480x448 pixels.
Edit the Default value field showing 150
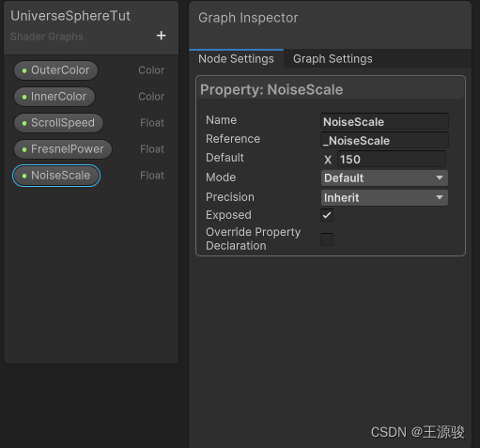click(392, 160)
